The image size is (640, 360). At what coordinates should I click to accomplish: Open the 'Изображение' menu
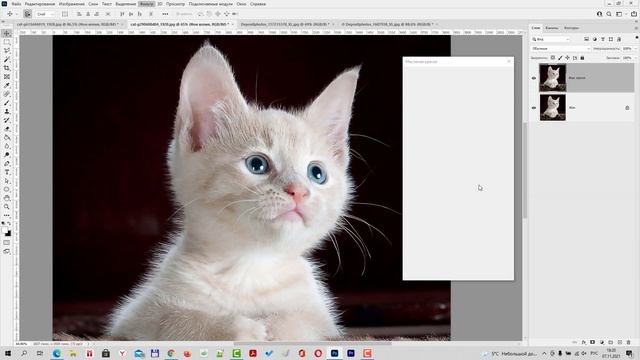coord(72,4)
